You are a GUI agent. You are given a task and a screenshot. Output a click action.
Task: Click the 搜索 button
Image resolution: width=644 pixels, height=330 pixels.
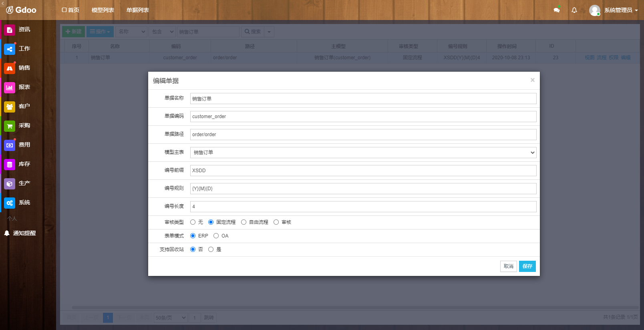click(253, 32)
